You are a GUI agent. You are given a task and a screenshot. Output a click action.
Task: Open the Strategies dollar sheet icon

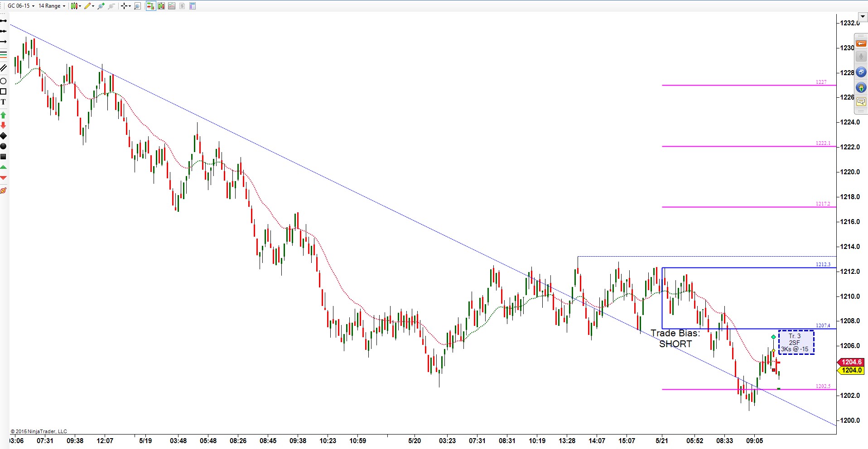[x=182, y=6]
